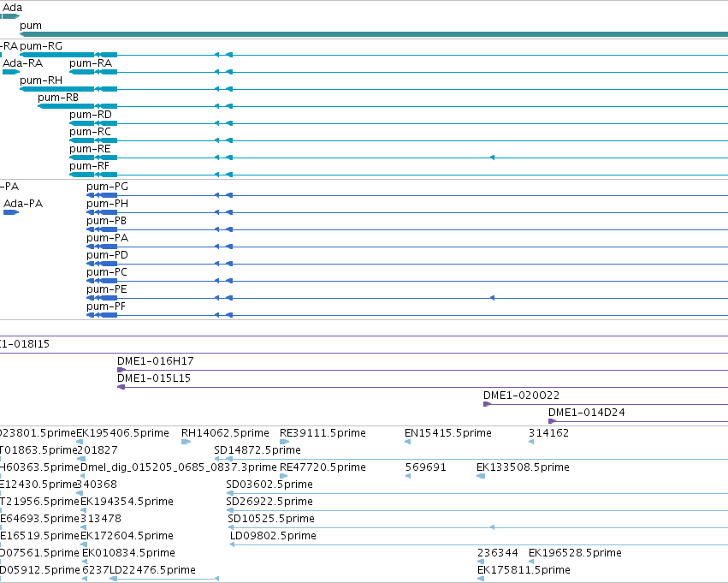Click the RE47720.5prime EST label
This screenshot has width=728, height=583.
click(x=323, y=467)
